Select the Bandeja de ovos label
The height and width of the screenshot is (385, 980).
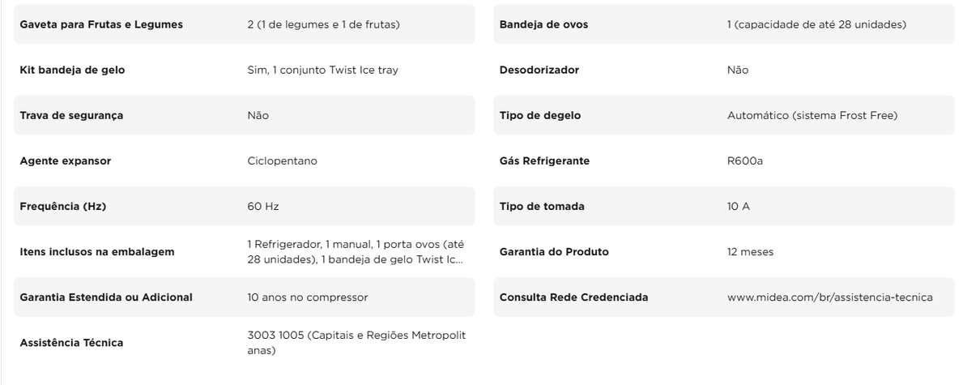(x=543, y=24)
